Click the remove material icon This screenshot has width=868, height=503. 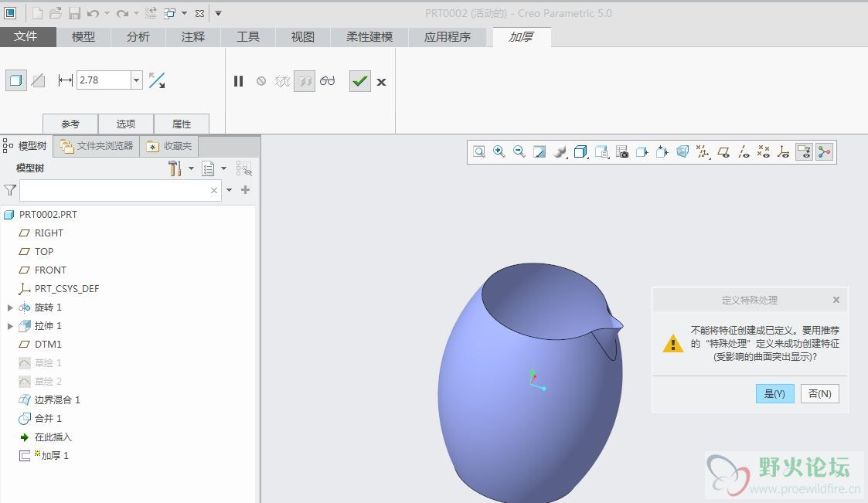tap(38, 81)
